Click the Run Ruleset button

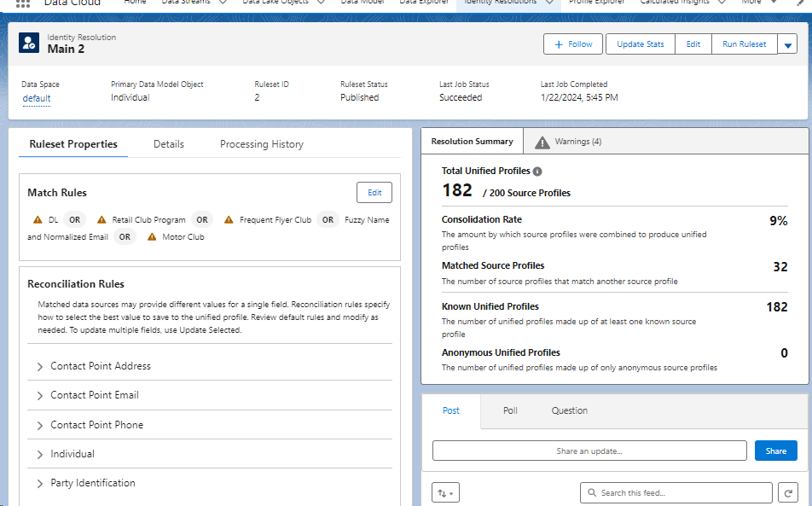click(x=744, y=44)
